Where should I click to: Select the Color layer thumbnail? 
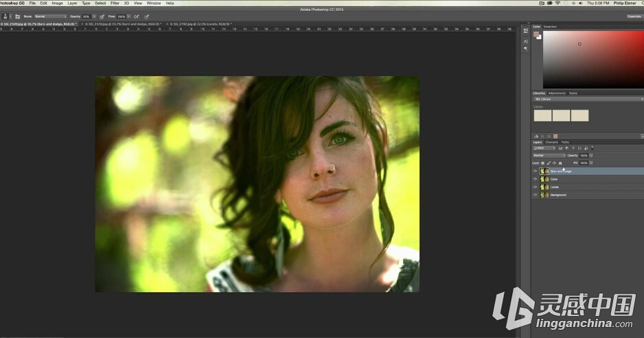(544, 179)
